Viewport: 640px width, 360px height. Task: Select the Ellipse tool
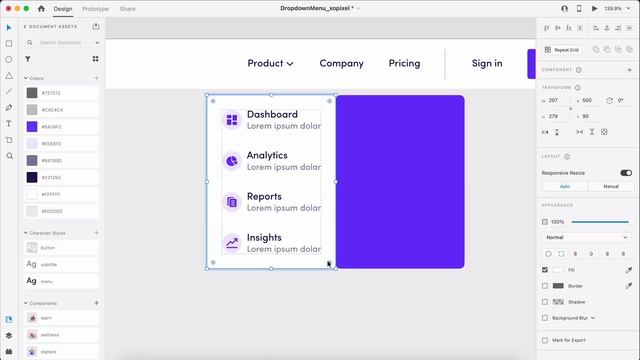click(9, 60)
